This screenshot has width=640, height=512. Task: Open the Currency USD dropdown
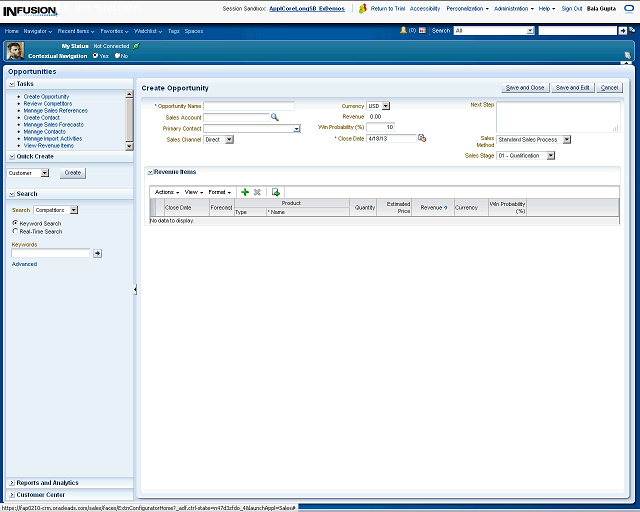point(386,106)
